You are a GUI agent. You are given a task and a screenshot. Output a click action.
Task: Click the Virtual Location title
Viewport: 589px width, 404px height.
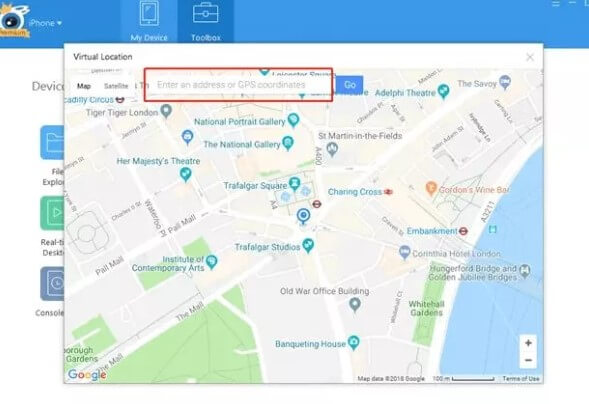pos(103,57)
